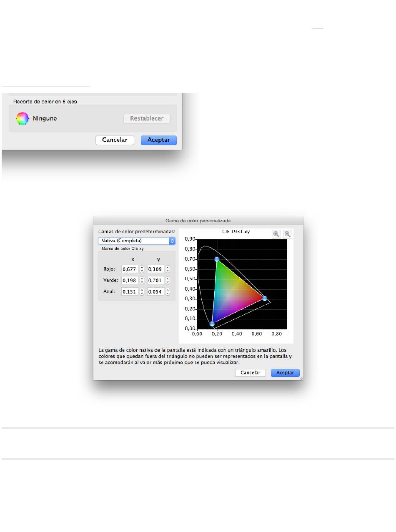Step the Rojo y value stepper
The width and height of the screenshot is (396, 532).
[x=168, y=269]
